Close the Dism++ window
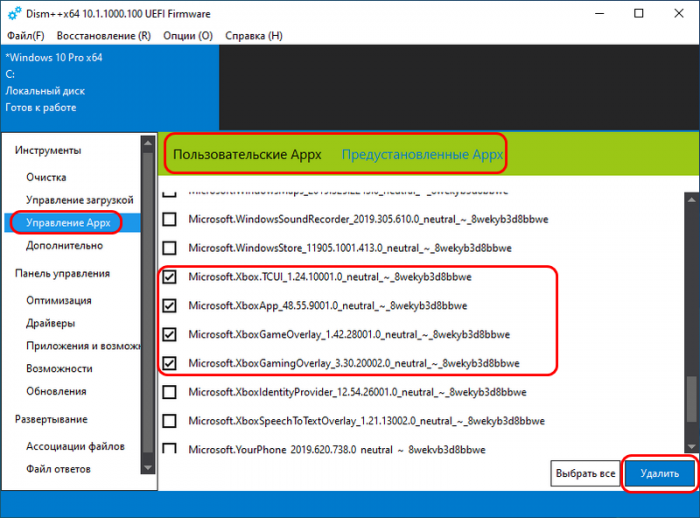This screenshot has width=700, height=518. (679, 13)
